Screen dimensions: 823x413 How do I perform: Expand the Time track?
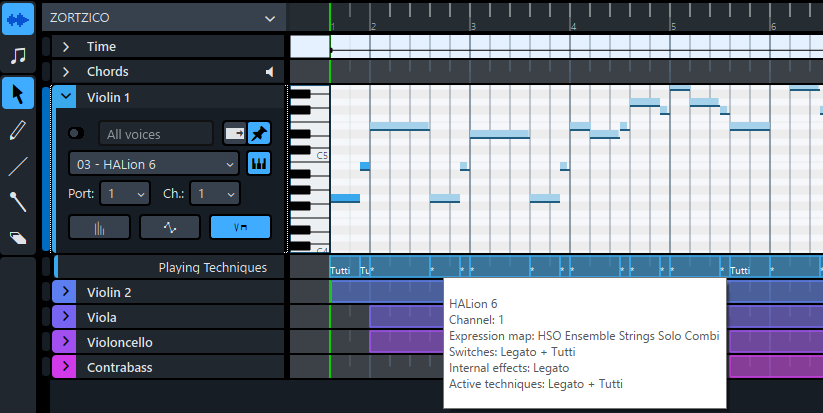[66, 47]
